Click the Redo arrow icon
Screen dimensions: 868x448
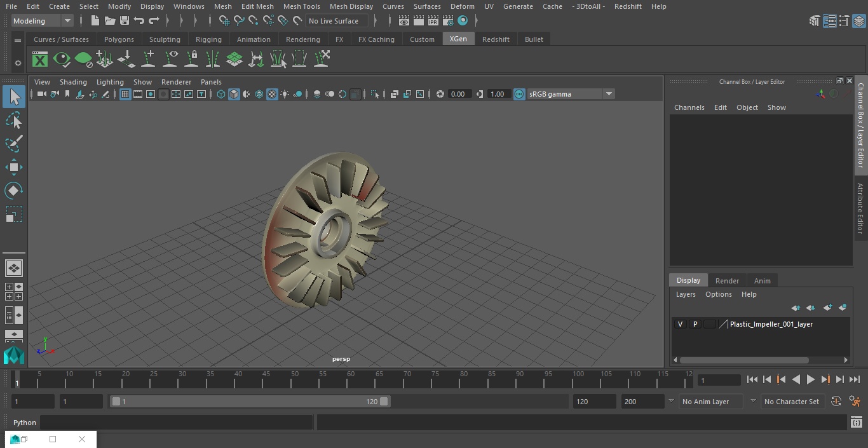(x=154, y=21)
